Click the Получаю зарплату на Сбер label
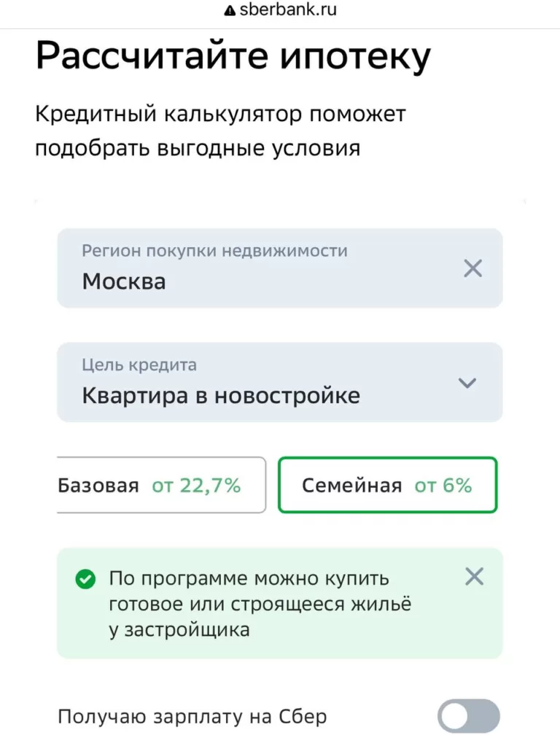The width and height of the screenshot is (560, 746). pyautogui.click(x=194, y=716)
